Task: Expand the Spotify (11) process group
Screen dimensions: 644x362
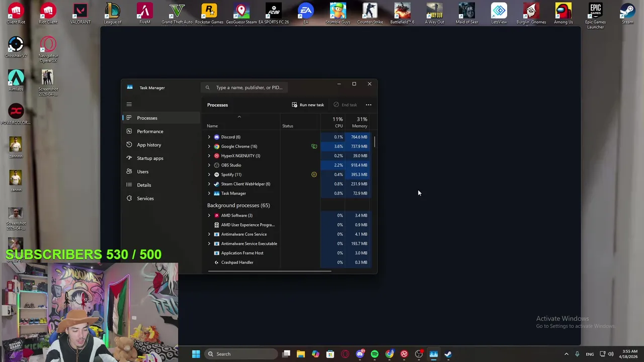Action: [x=209, y=174]
